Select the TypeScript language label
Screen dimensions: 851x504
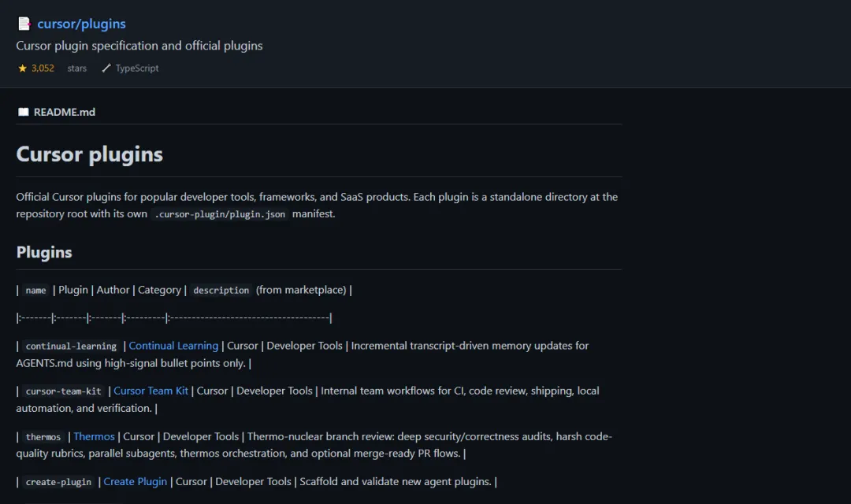click(x=137, y=69)
